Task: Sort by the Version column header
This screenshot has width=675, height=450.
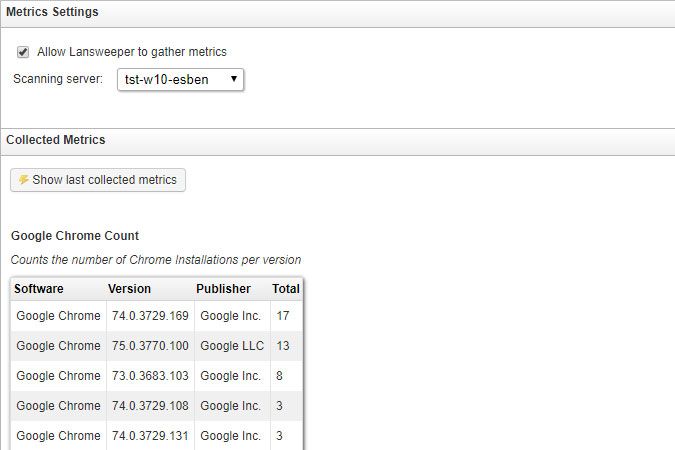Action: click(x=130, y=289)
